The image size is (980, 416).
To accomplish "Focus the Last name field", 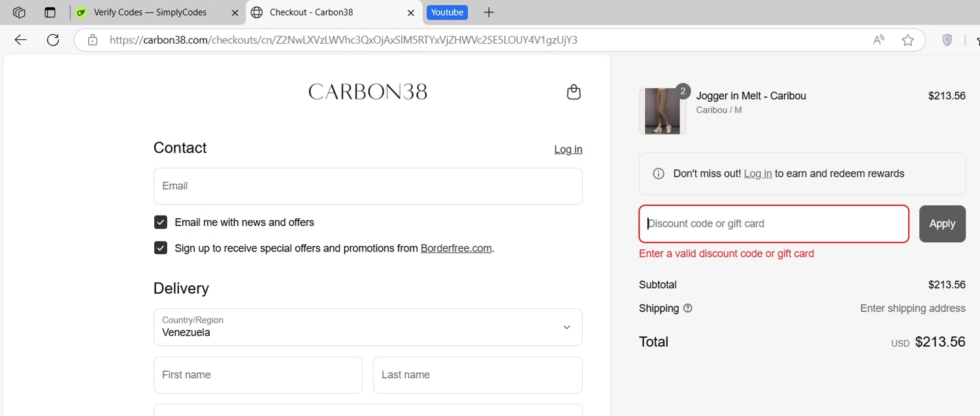I will click(478, 375).
